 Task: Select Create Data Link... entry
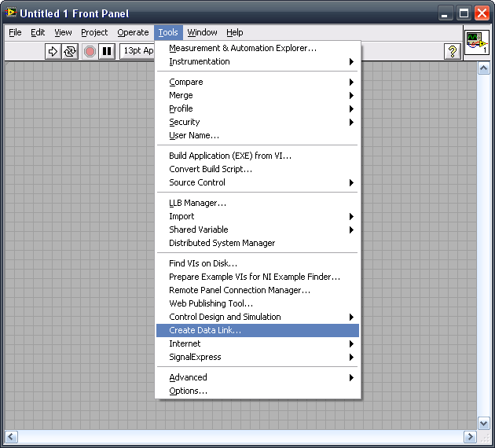tap(258, 330)
